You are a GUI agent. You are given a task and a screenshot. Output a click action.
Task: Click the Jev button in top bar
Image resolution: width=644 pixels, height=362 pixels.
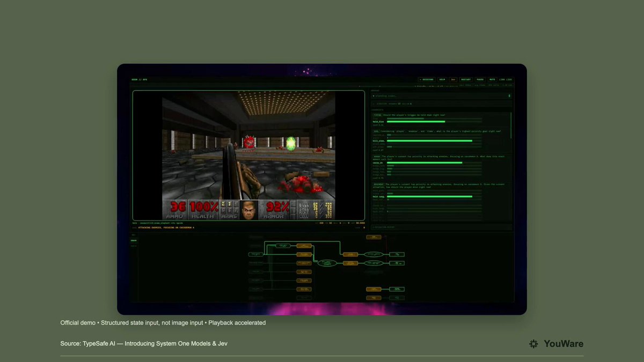click(x=453, y=79)
